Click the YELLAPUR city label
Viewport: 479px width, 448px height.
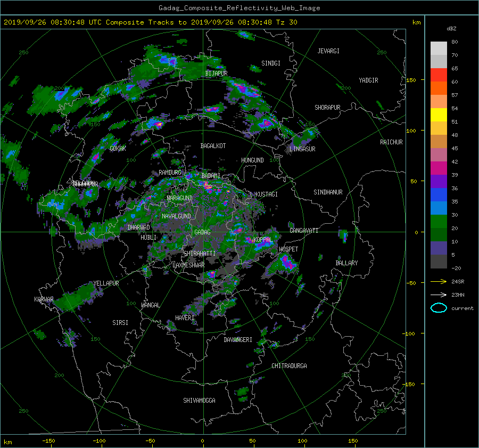106,283
